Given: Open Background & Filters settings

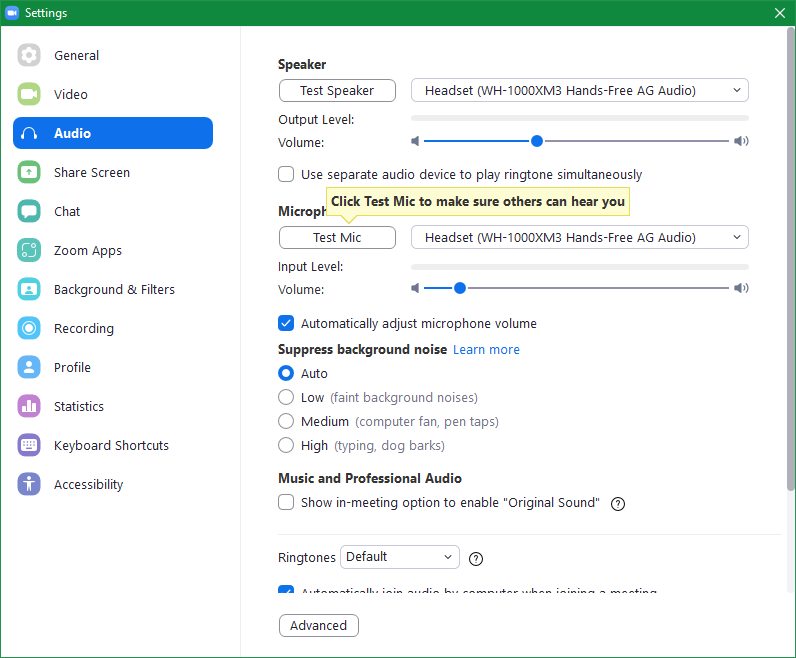Looking at the screenshot, I should (x=113, y=289).
